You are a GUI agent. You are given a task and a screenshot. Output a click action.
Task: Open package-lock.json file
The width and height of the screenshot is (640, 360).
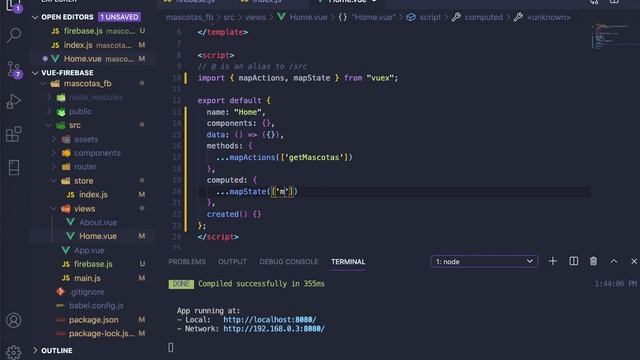(101, 333)
